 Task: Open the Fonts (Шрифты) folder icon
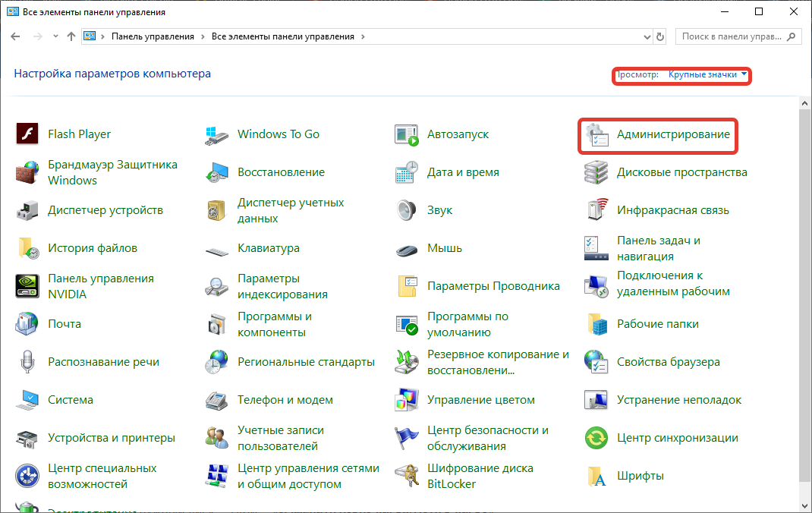pyautogui.click(x=596, y=476)
